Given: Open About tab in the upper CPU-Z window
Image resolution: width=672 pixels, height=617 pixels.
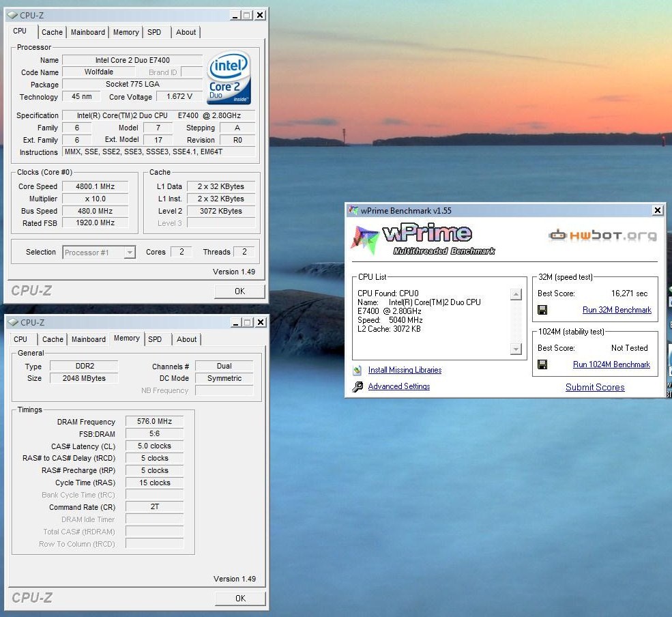Looking at the screenshot, I should pyautogui.click(x=186, y=32).
